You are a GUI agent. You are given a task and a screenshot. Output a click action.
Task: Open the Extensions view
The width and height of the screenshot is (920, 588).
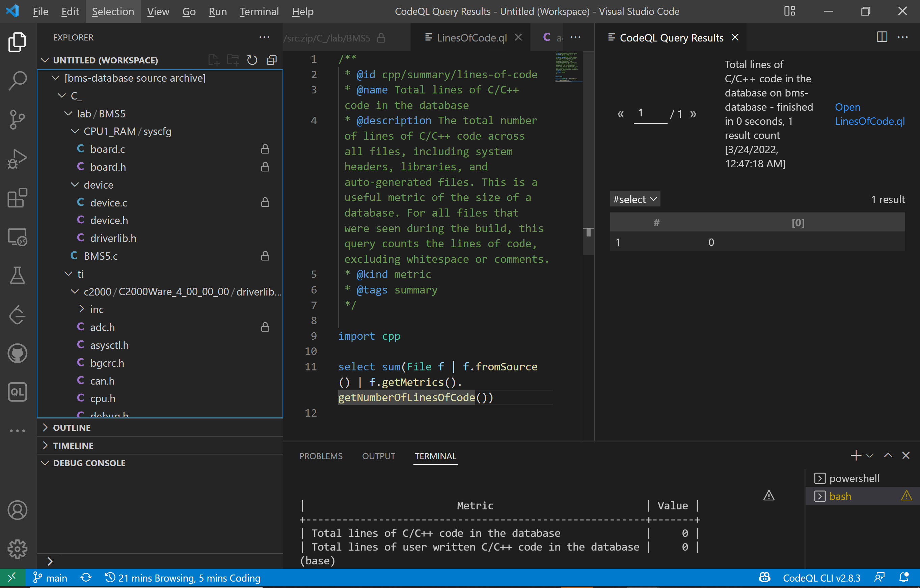click(18, 198)
